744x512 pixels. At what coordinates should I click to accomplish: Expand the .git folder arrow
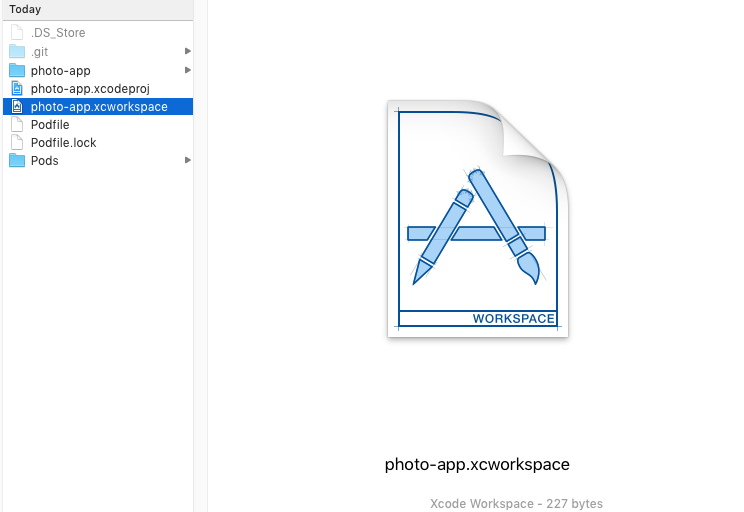click(187, 51)
